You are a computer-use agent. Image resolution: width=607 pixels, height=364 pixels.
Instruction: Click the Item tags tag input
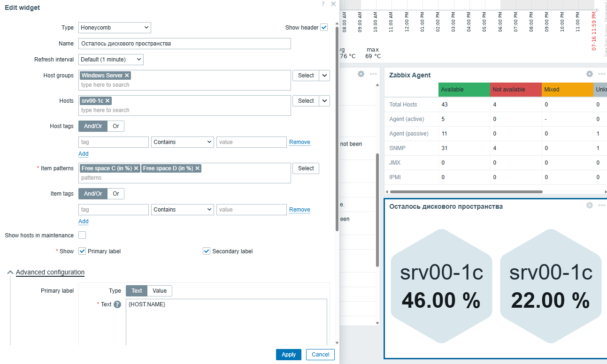point(114,210)
